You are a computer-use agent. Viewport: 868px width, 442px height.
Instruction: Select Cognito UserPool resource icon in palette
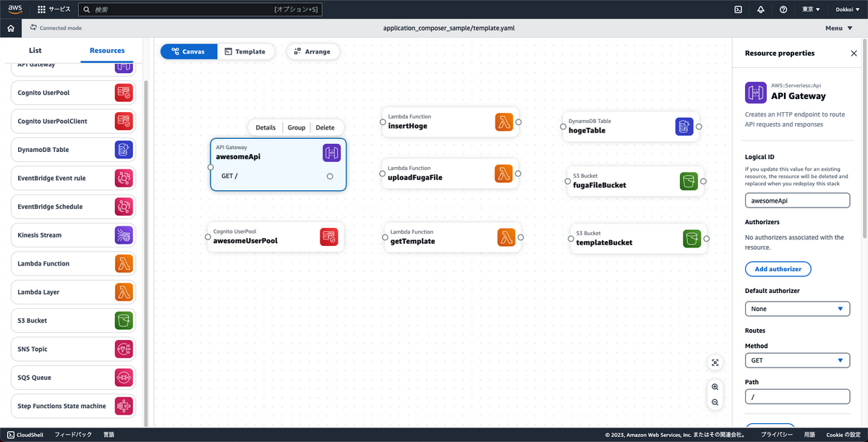pos(124,93)
